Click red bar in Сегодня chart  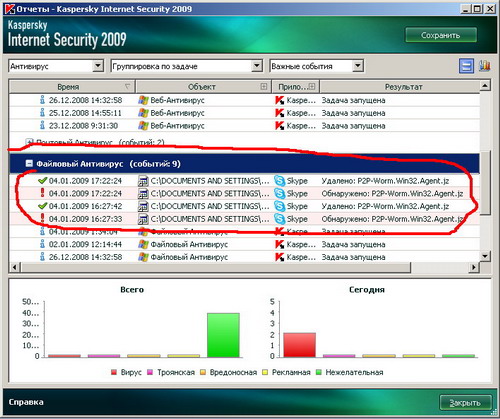pyautogui.click(x=299, y=345)
